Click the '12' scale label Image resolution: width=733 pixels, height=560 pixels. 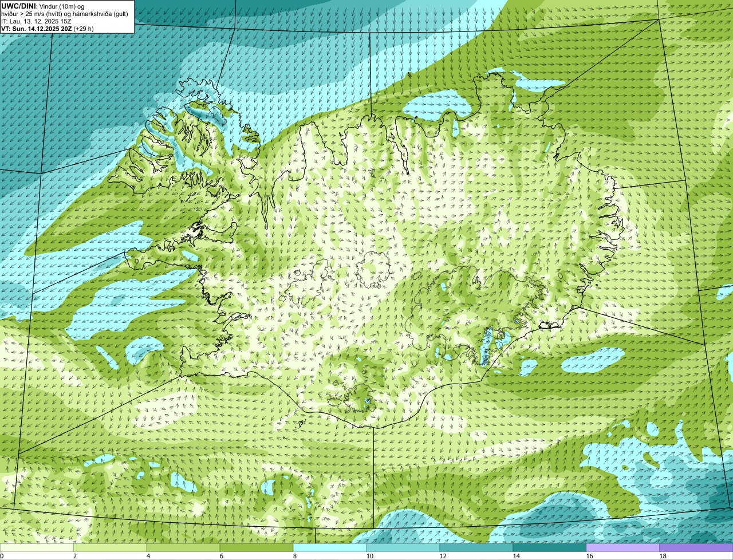[443, 556]
